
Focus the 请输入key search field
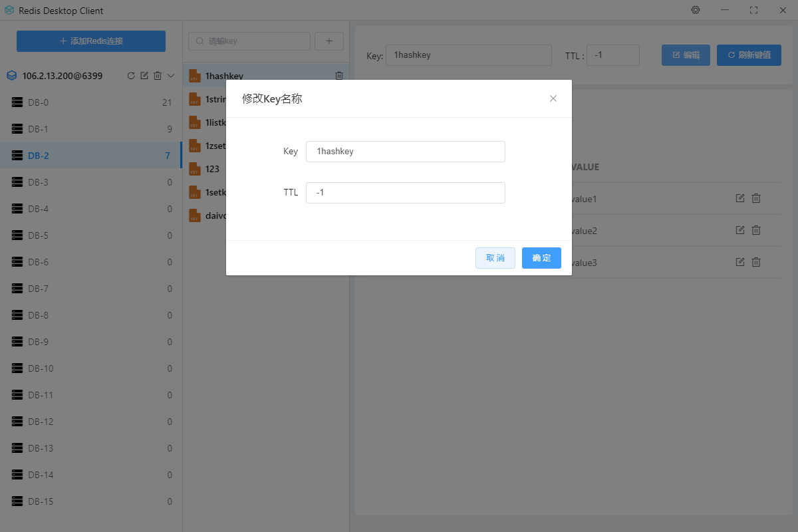pos(249,41)
